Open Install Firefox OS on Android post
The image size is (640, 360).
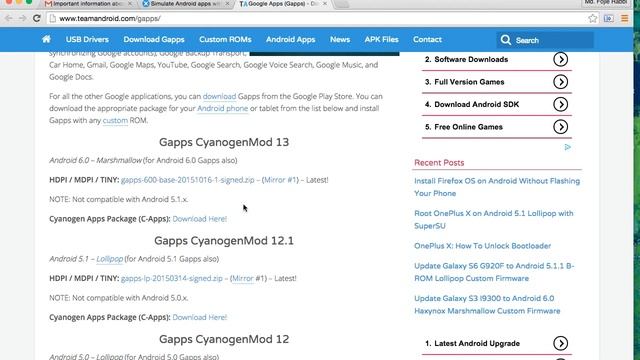tap(497, 187)
